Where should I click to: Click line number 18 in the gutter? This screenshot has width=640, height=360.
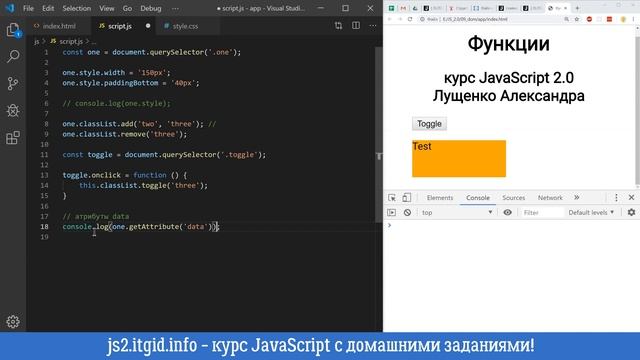tap(44, 227)
